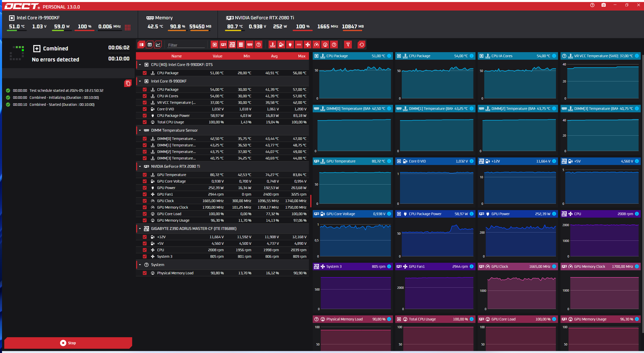The image size is (644, 353).
Task: Uncheck the +12V sensor row
Action: click(x=145, y=237)
